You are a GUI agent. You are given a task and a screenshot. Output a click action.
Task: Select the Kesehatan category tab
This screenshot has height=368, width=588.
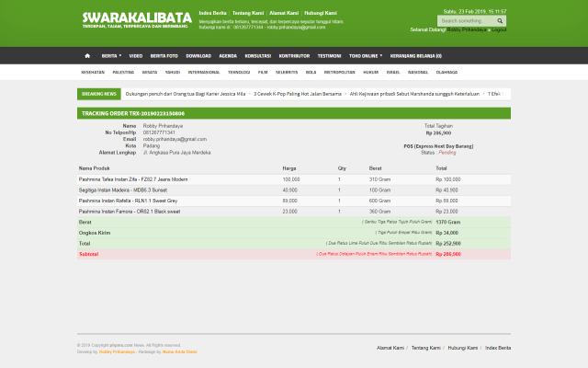click(x=93, y=71)
